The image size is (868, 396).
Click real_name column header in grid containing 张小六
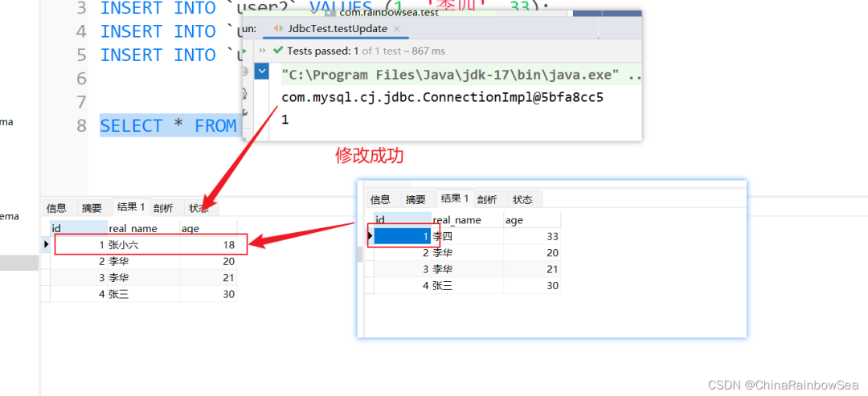[144, 228]
